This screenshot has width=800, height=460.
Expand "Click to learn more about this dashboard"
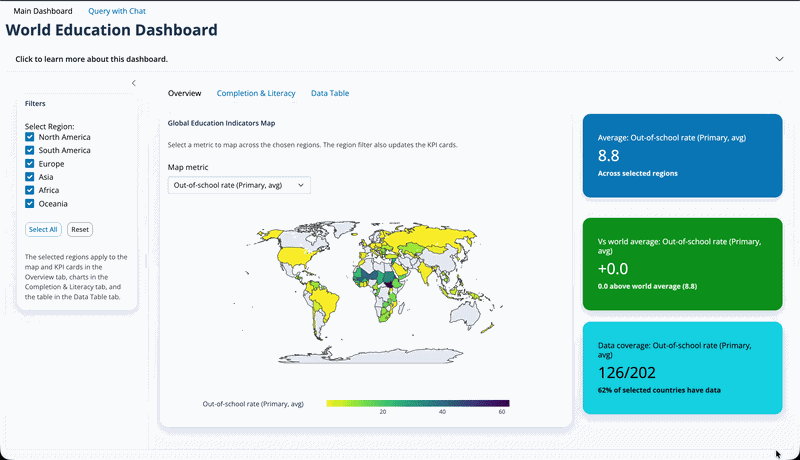pyautogui.click(x=92, y=59)
